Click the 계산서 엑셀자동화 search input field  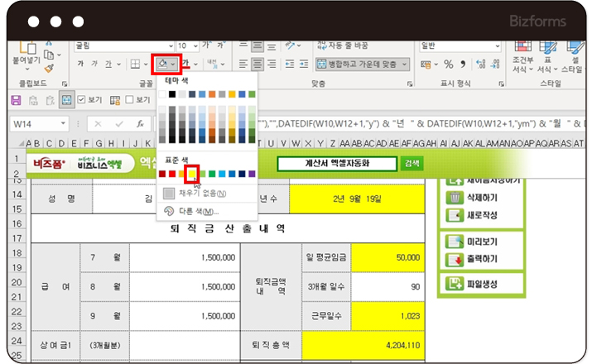337,163
